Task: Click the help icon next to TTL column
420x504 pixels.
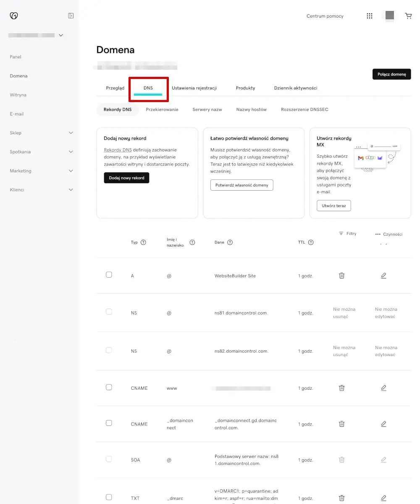Action: (x=311, y=242)
